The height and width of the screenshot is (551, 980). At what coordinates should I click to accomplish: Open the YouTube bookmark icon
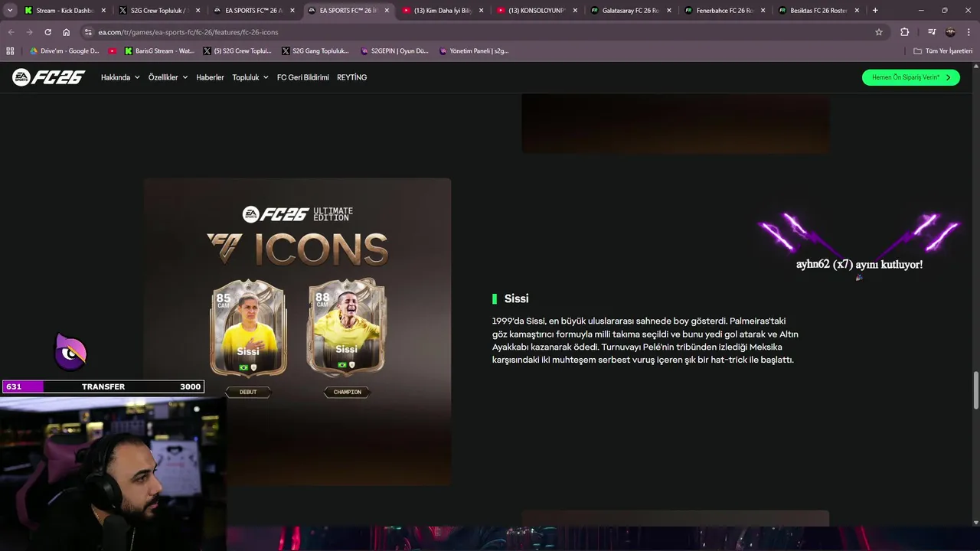tap(113, 51)
